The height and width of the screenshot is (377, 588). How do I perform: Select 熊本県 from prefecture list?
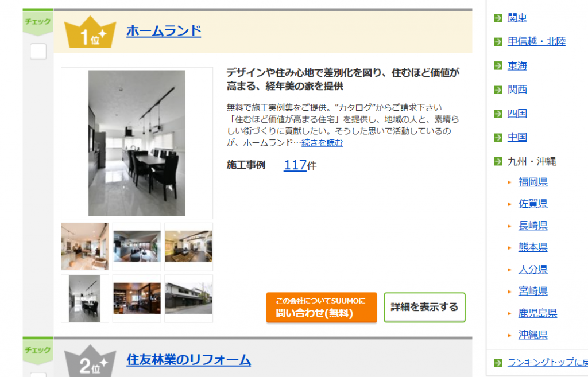(533, 247)
